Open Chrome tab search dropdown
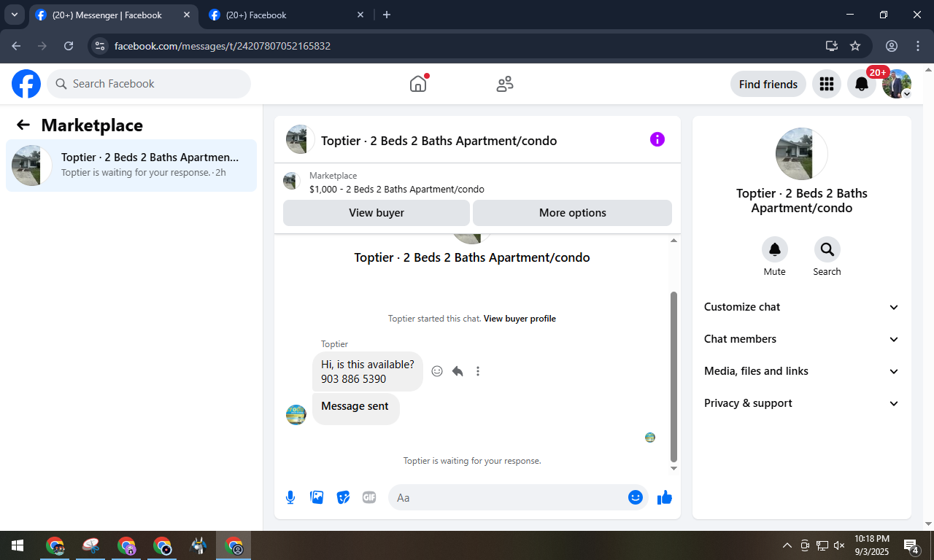This screenshot has width=934, height=560. pyautogui.click(x=14, y=15)
